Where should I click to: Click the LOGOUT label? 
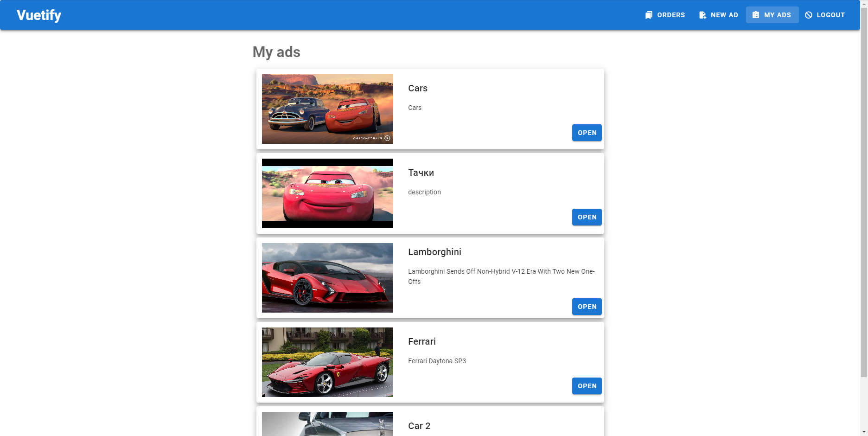point(830,15)
